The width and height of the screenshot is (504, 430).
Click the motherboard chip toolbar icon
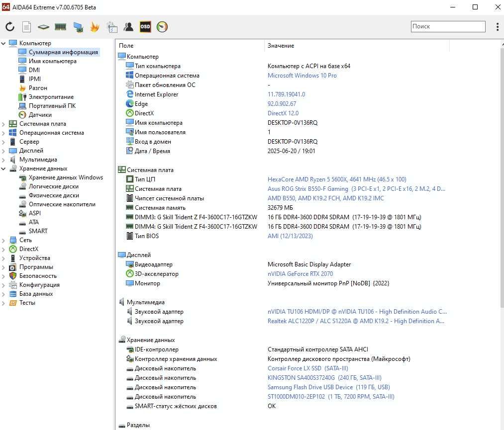point(43,27)
